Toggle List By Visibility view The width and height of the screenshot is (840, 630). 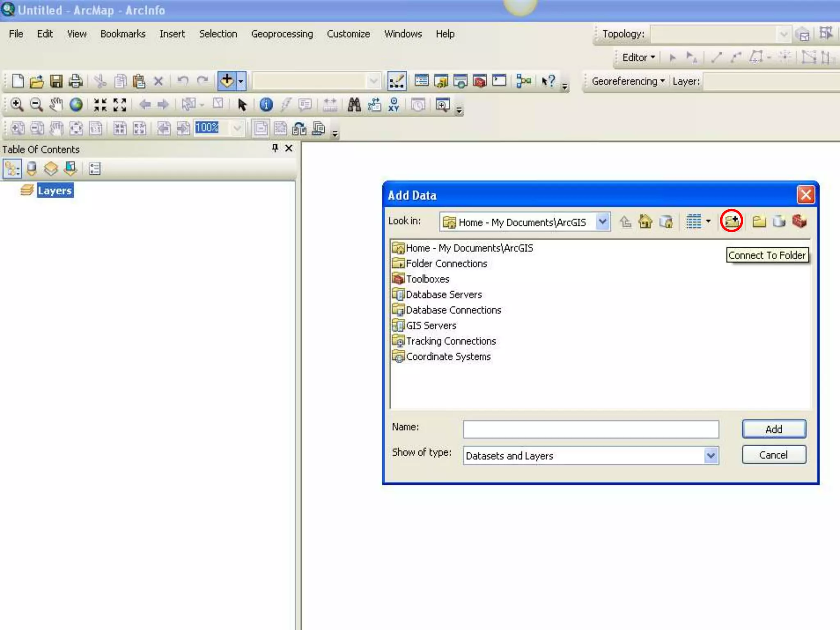pyautogui.click(x=51, y=169)
